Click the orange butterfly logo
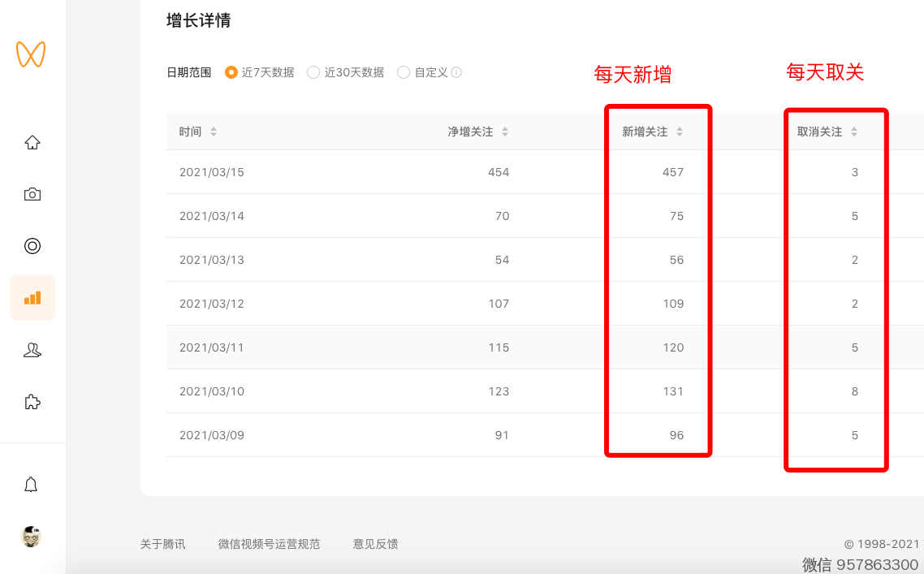 pyautogui.click(x=31, y=54)
